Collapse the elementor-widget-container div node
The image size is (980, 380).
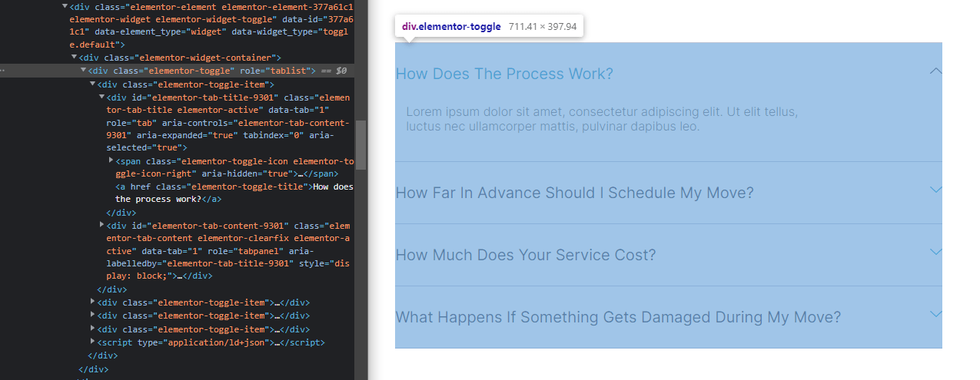(75, 58)
